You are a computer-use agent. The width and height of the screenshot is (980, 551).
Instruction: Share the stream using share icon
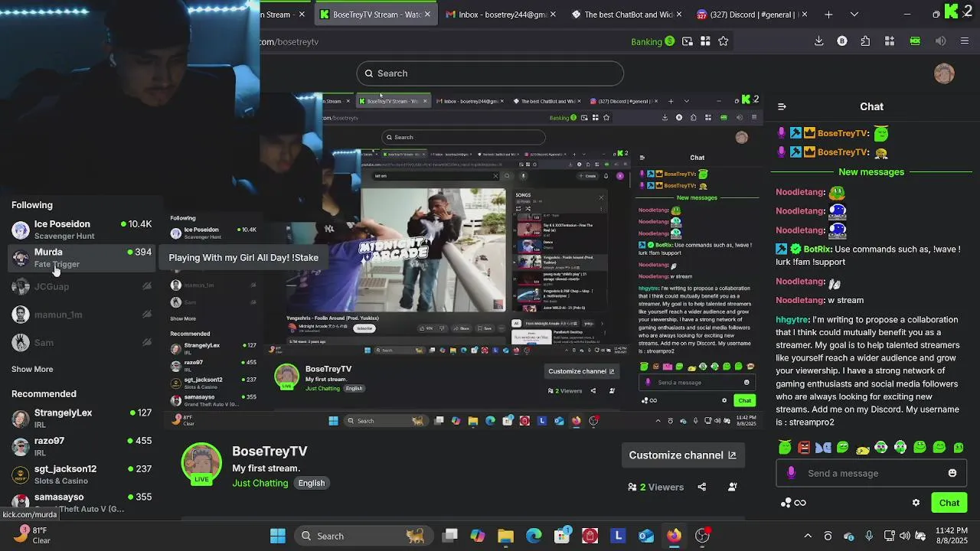(702, 487)
